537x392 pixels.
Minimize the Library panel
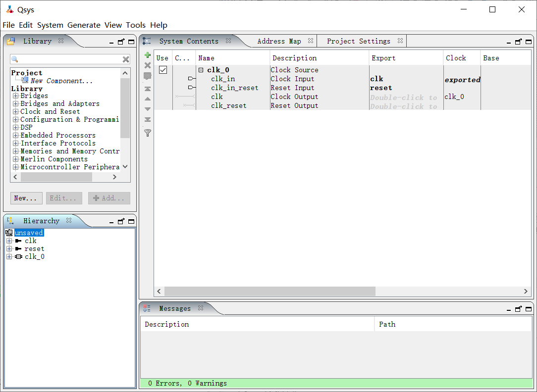click(111, 42)
